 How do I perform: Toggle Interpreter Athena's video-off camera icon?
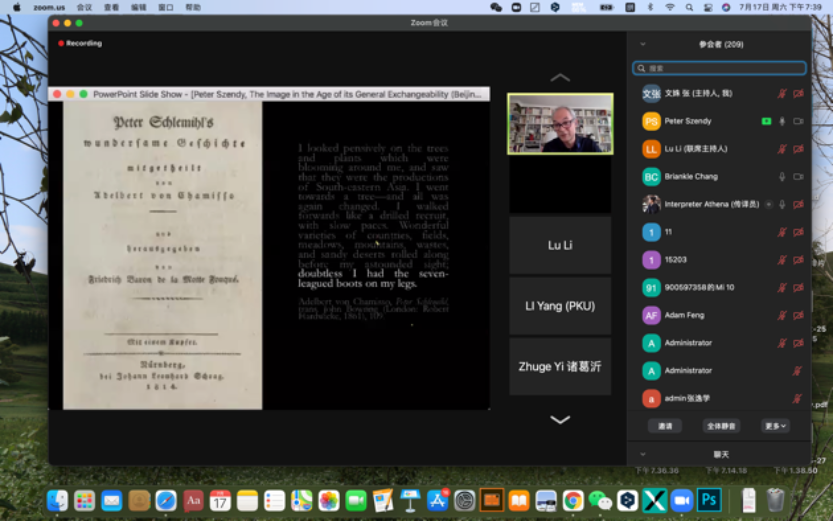798,204
